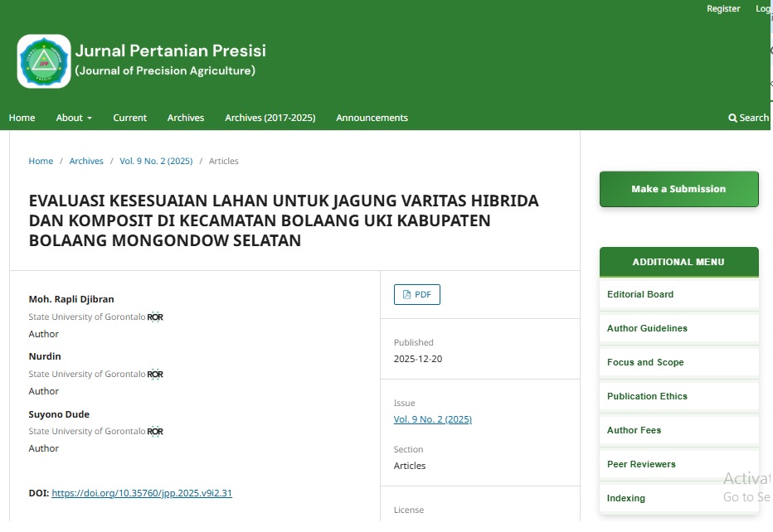The width and height of the screenshot is (773, 532).
Task: Open Editorial Board in sidebar
Action: point(640,294)
